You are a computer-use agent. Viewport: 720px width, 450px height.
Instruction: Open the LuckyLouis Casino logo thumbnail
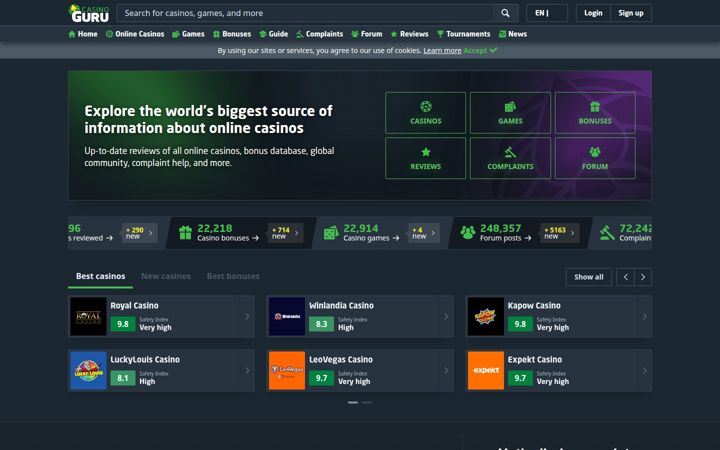pyautogui.click(x=88, y=371)
